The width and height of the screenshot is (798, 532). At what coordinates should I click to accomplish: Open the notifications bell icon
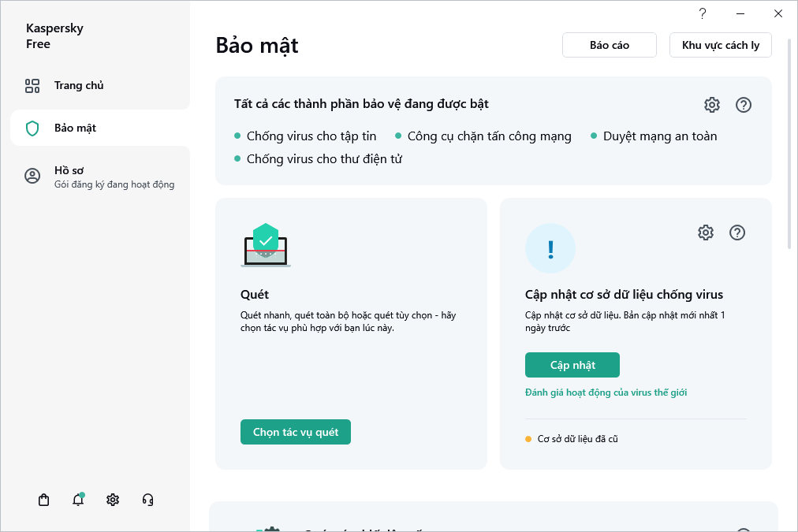(x=78, y=500)
